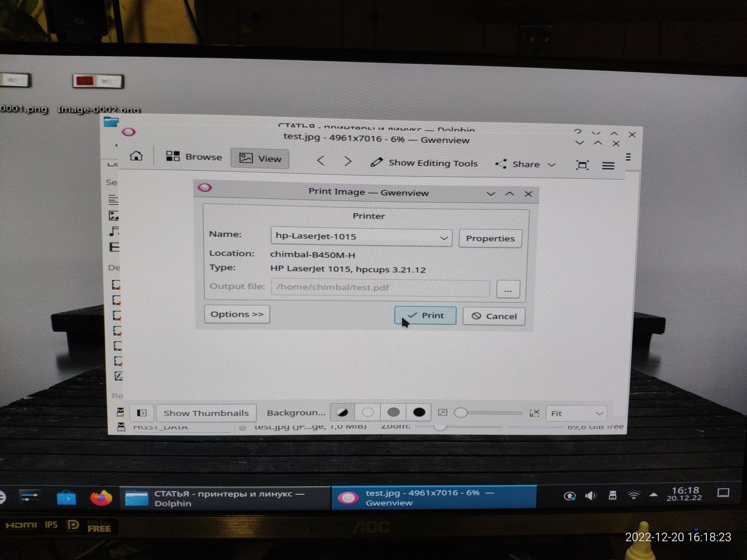Select the white background swatch
The image size is (747, 560).
coord(368,413)
